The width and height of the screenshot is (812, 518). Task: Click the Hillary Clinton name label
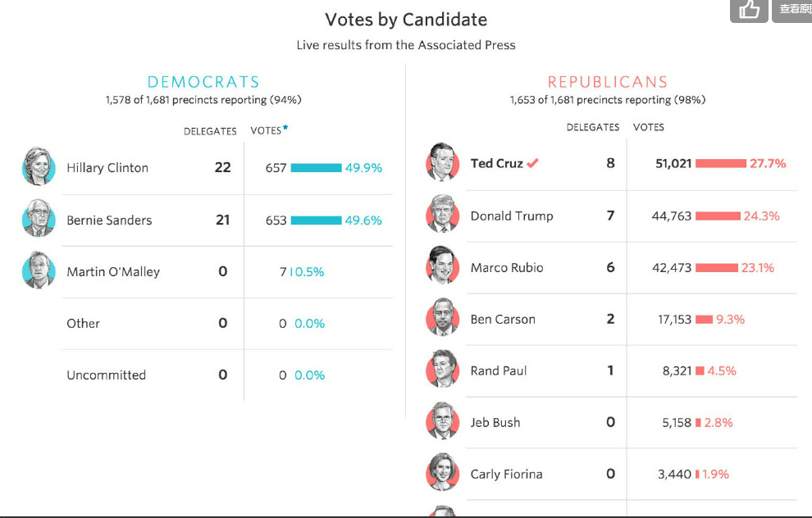[107, 168]
